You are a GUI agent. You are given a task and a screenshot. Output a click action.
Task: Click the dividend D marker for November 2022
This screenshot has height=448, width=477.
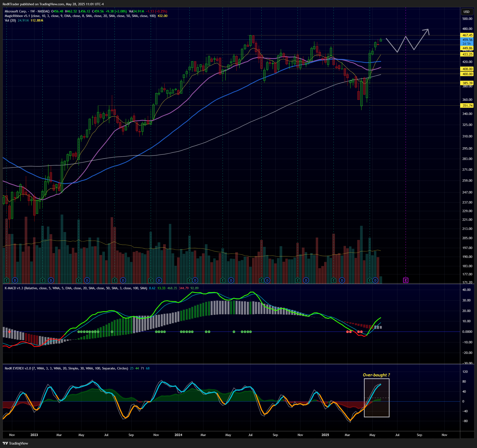(15, 280)
